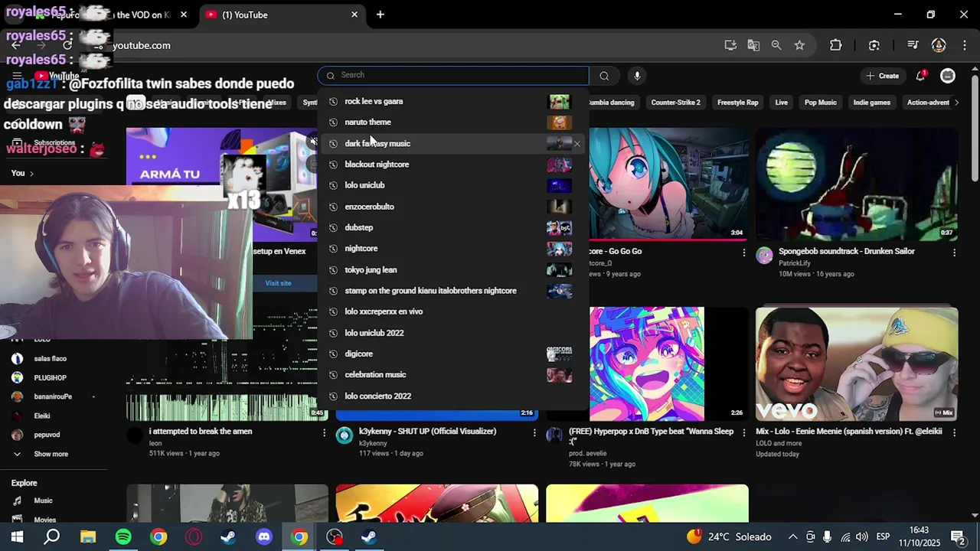The height and width of the screenshot is (551, 980).
Task: Click translate page icon in address bar
Action: tap(753, 45)
